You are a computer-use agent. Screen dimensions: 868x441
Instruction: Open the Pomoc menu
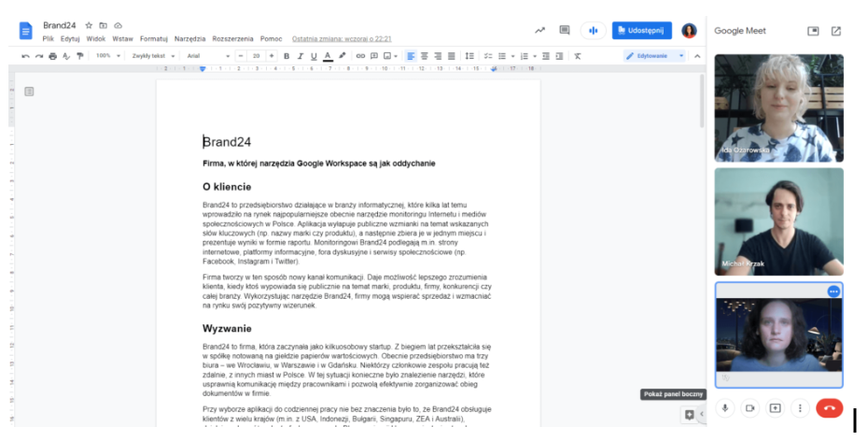(x=272, y=39)
